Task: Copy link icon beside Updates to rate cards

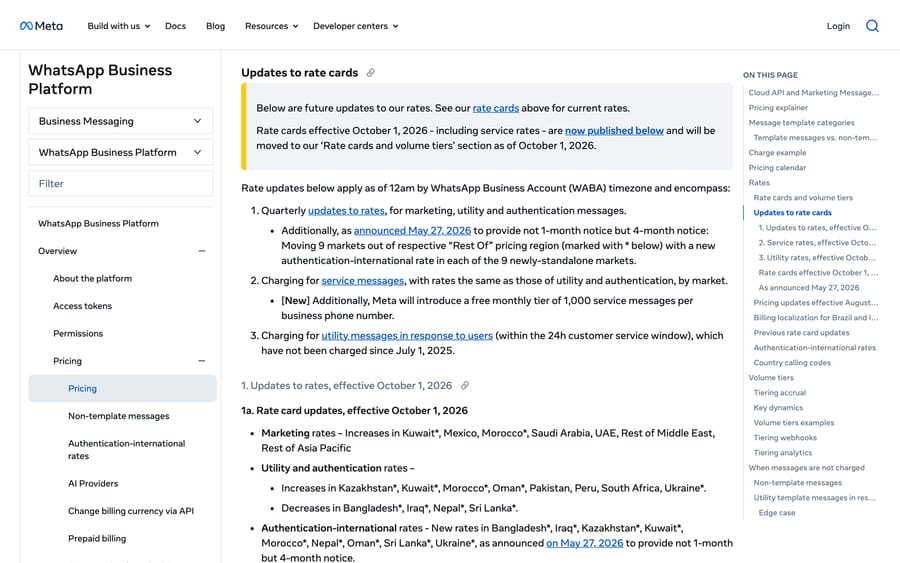Action: tap(371, 73)
